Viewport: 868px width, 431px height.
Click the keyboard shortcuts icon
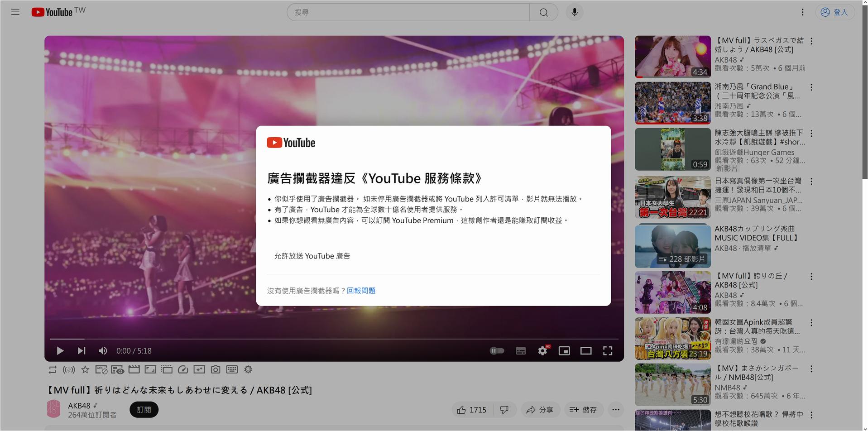coord(232,370)
